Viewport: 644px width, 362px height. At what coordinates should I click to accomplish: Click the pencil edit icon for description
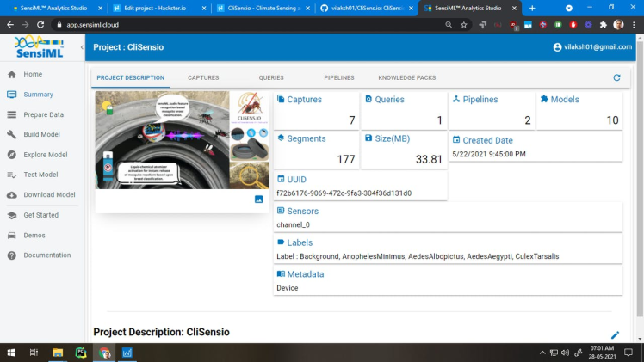pyautogui.click(x=615, y=334)
